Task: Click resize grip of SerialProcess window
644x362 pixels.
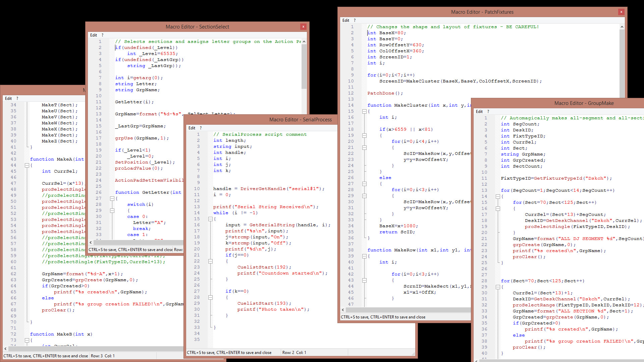Action: 413,354
